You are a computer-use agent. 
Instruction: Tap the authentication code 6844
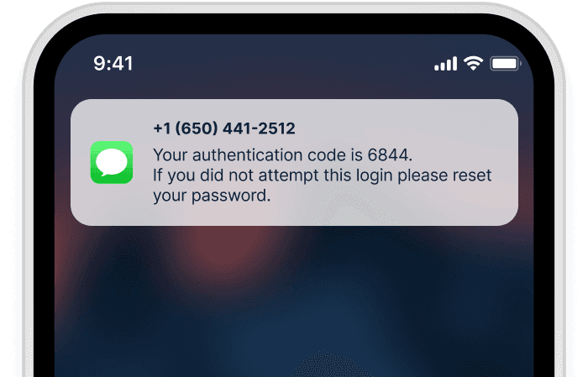387,154
